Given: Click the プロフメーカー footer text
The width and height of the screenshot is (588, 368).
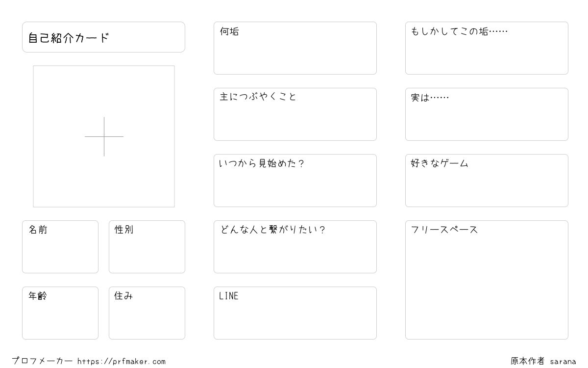Looking at the screenshot, I should [x=42, y=361].
